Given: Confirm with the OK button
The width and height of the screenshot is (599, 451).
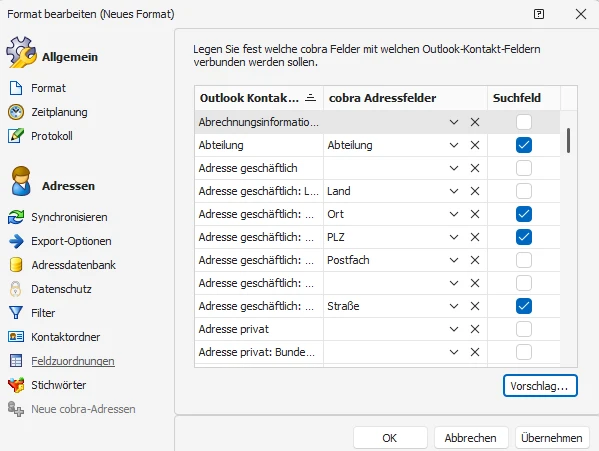Looking at the screenshot, I should (x=390, y=438).
